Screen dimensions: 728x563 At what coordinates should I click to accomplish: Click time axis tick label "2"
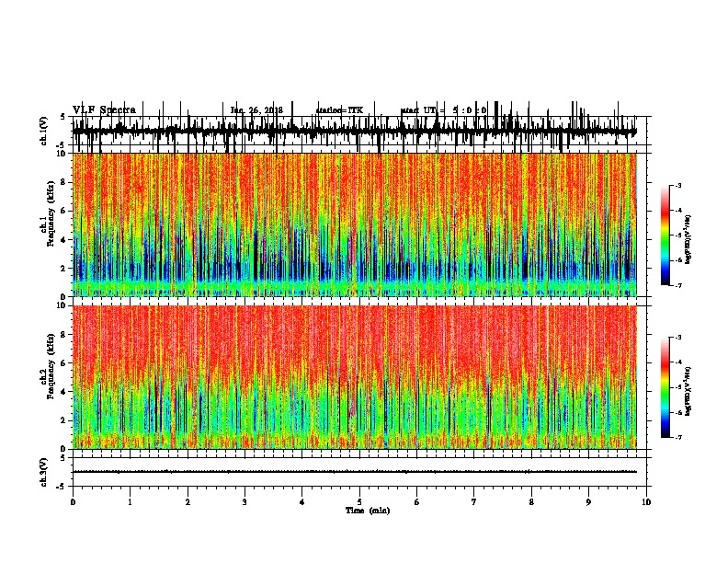[188, 502]
